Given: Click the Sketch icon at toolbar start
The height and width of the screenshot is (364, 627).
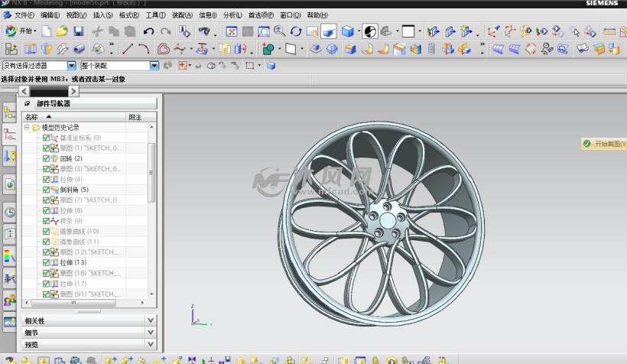Looking at the screenshot, I should click(11, 49).
